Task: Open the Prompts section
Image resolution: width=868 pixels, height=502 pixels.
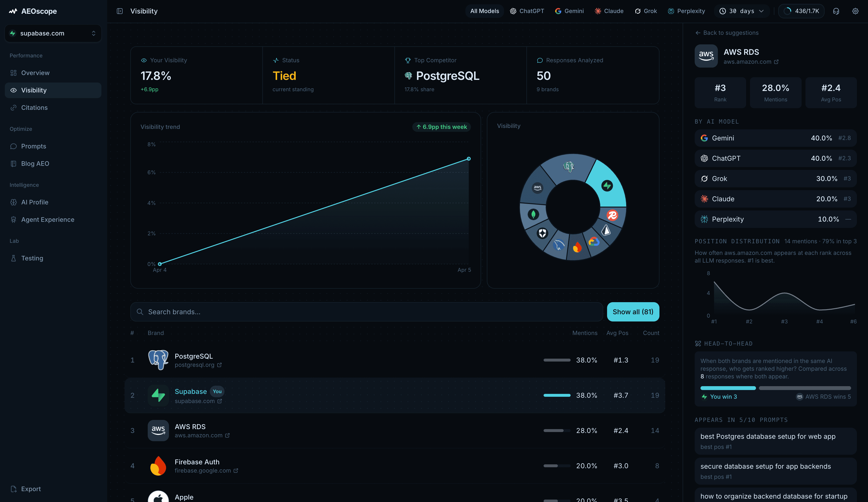Action: pos(33,146)
